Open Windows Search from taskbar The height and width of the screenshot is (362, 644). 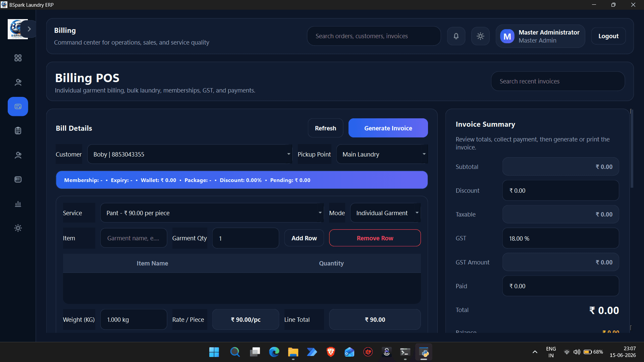(x=235, y=352)
